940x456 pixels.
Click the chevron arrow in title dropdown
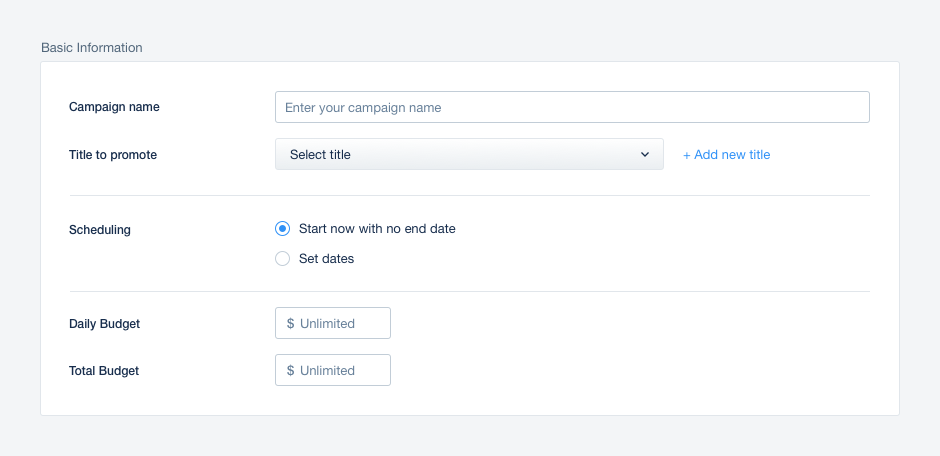click(645, 155)
